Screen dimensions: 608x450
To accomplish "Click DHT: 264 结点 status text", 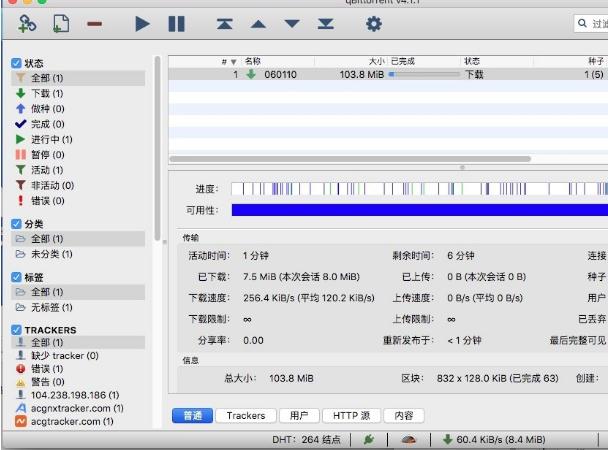I will point(306,439).
